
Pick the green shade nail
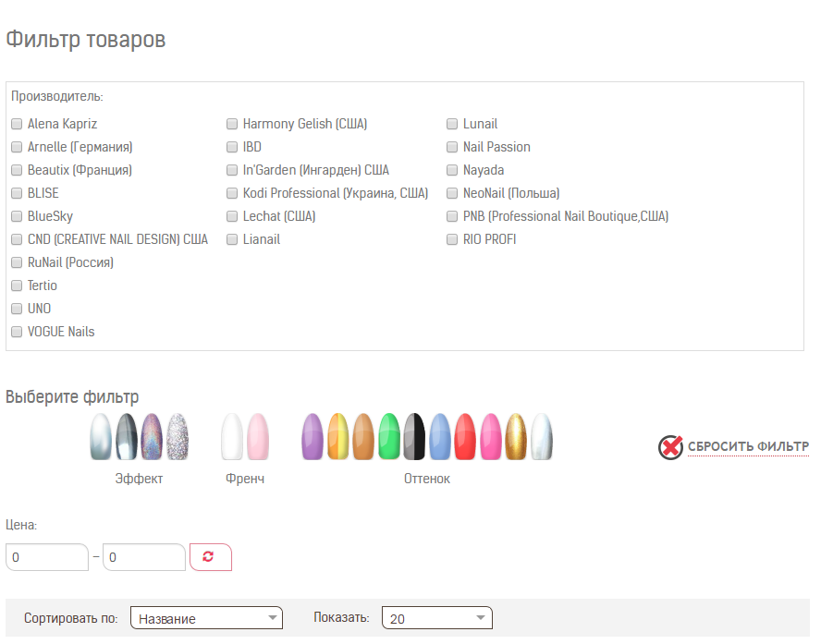(389, 437)
